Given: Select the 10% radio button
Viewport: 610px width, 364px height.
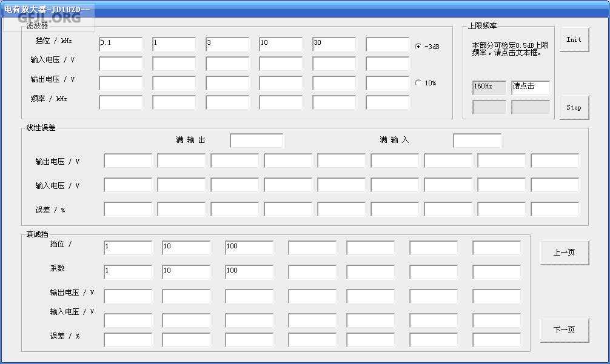Looking at the screenshot, I should click(x=418, y=83).
